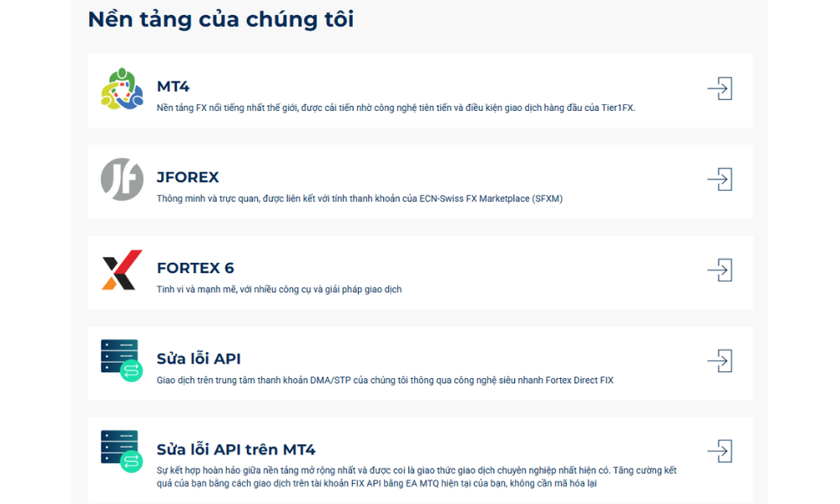840x504 pixels.
Task: Open the Sửa lỗi API title
Action: (198, 359)
